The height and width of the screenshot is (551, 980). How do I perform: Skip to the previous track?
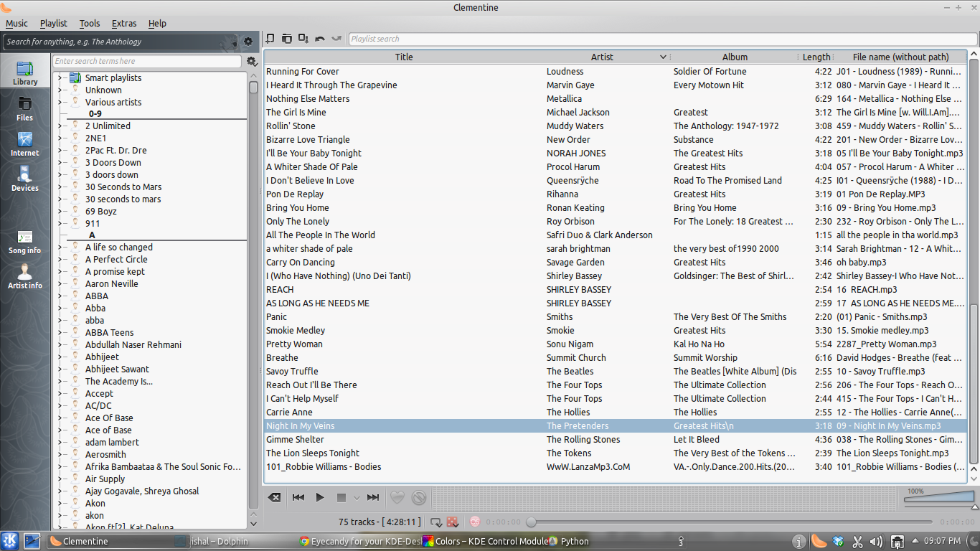[x=298, y=497]
